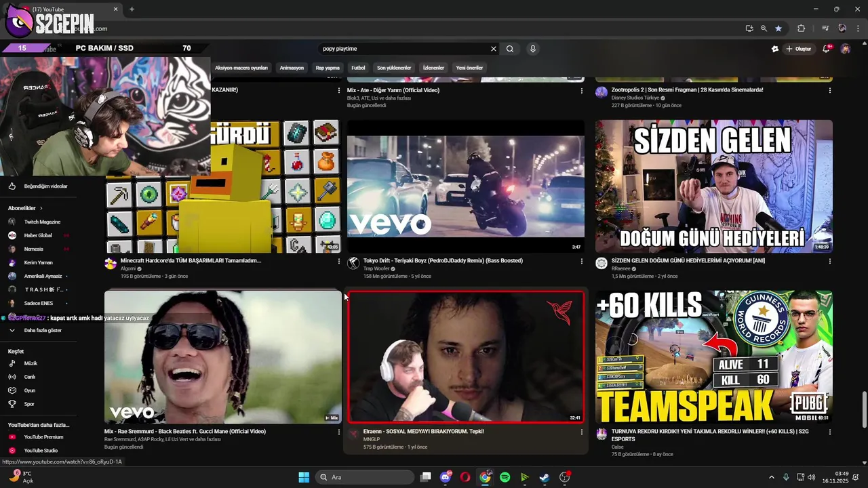
Task: Open more options for Mix - Ate video
Action: pyautogui.click(x=581, y=90)
